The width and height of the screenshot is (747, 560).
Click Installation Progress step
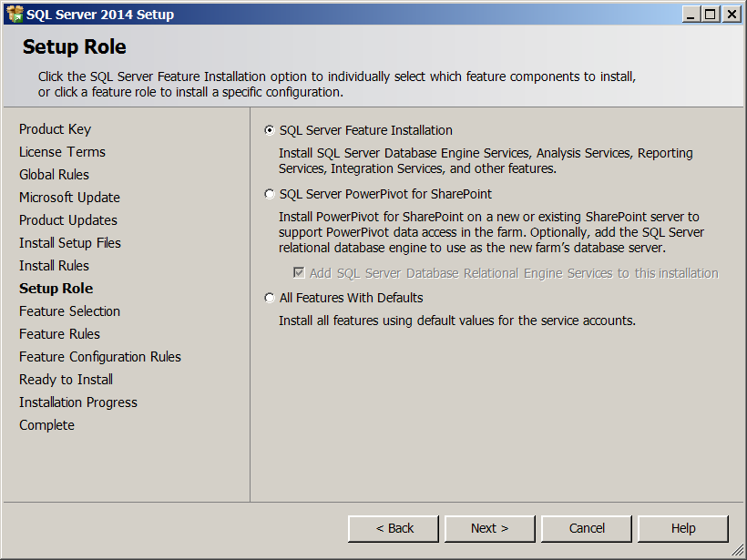78,402
